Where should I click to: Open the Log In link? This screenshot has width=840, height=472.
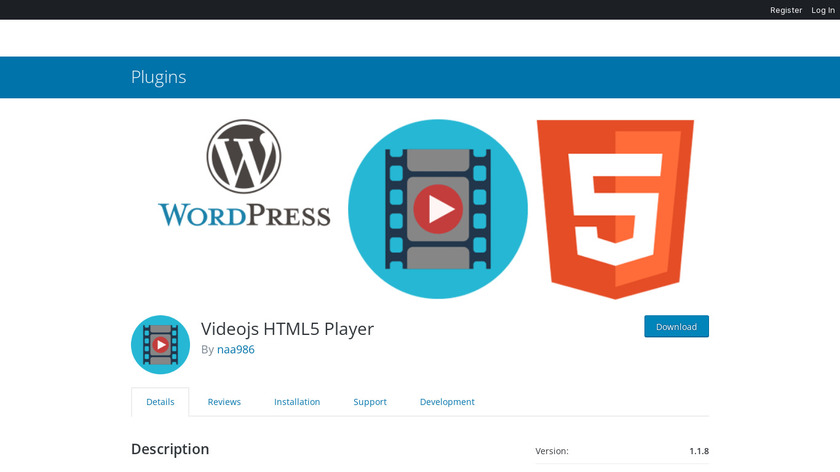click(x=823, y=10)
